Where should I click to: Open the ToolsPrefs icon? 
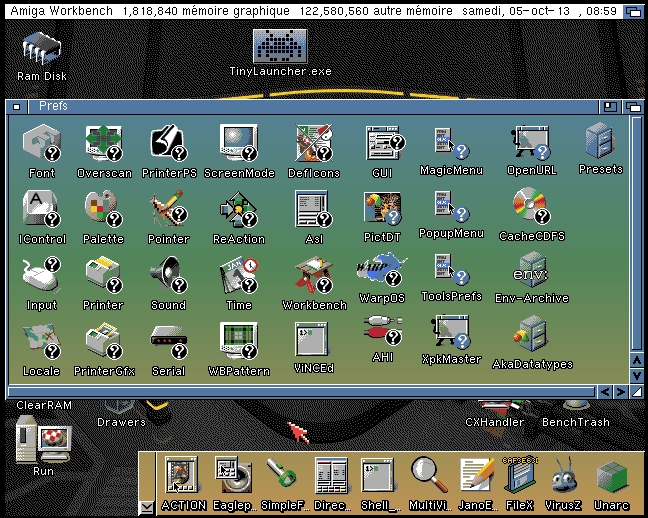[x=451, y=270]
